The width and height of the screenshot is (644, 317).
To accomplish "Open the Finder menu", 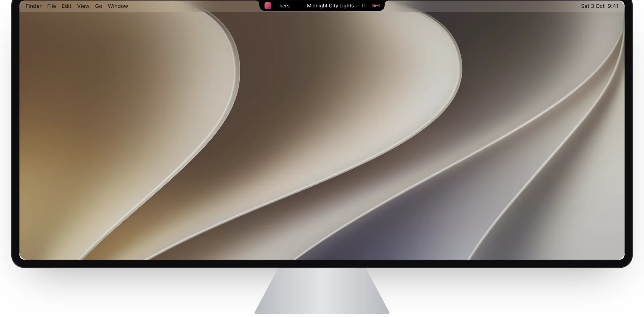I will click(x=34, y=6).
